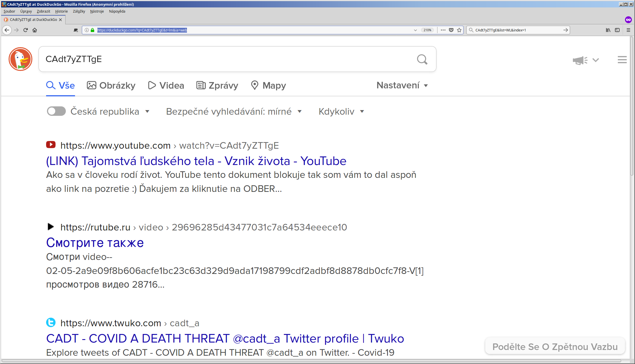The height and width of the screenshot is (364, 635).
Task: Open the Soubor menu
Action: click(9, 11)
